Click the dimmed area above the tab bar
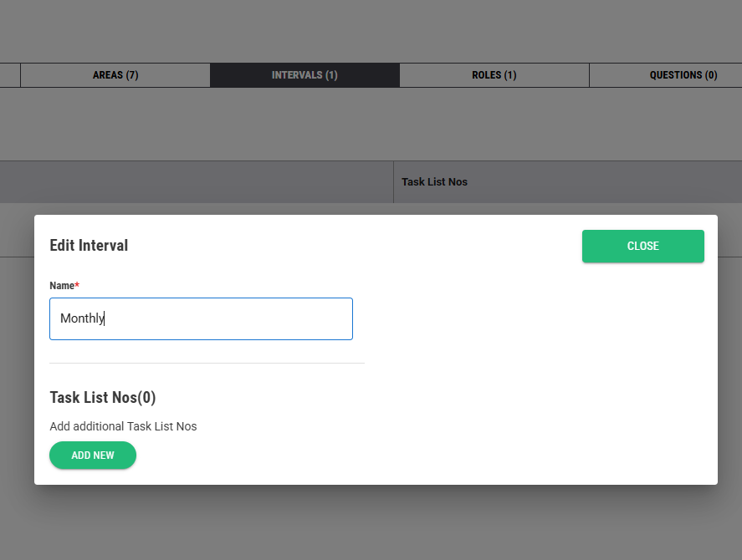Viewport: 742px width, 560px height. (x=371, y=30)
